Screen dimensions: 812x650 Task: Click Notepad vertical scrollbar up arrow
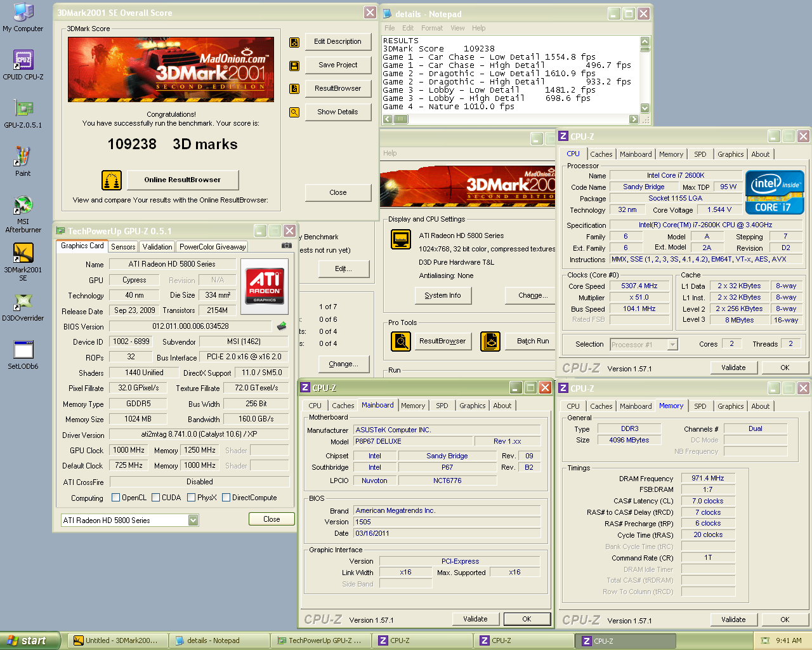click(x=645, y=41)
